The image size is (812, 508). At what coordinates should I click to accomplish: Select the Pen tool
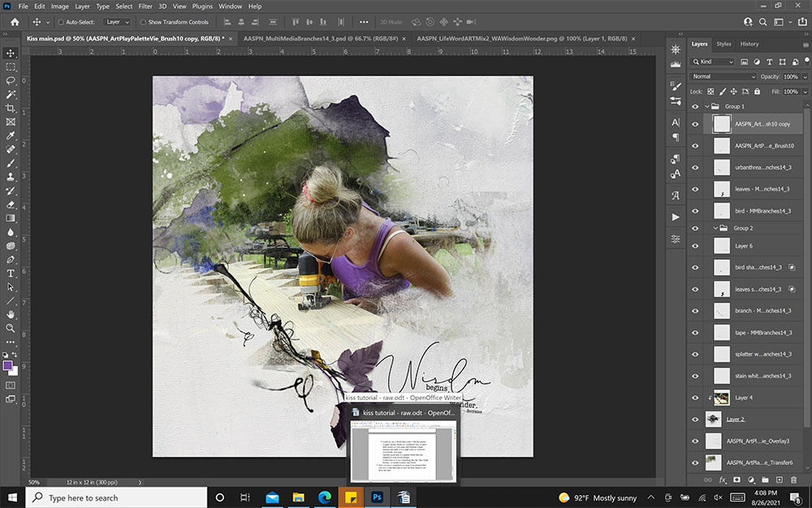pyautogui.click(x=11, y=260)
